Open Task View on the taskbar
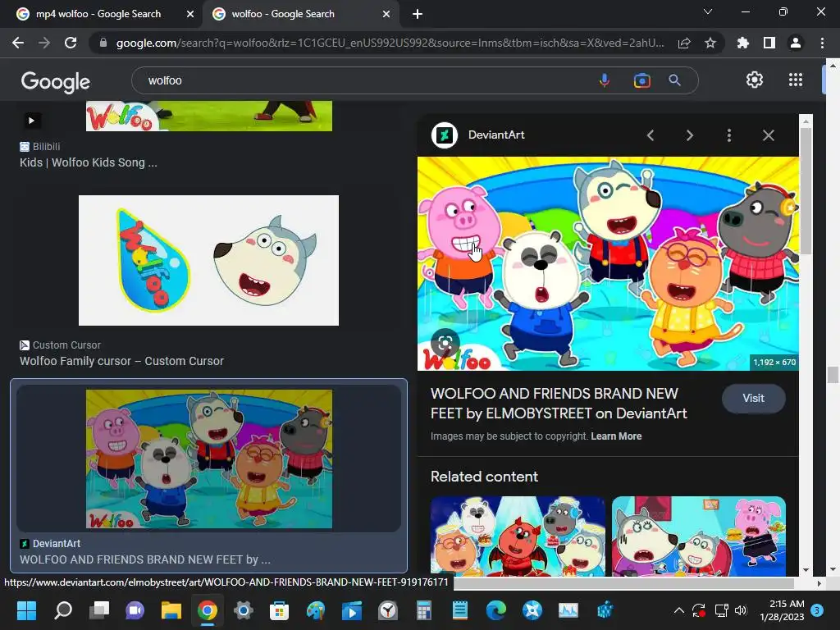The image size is (840, 630). tap(99, 610)
